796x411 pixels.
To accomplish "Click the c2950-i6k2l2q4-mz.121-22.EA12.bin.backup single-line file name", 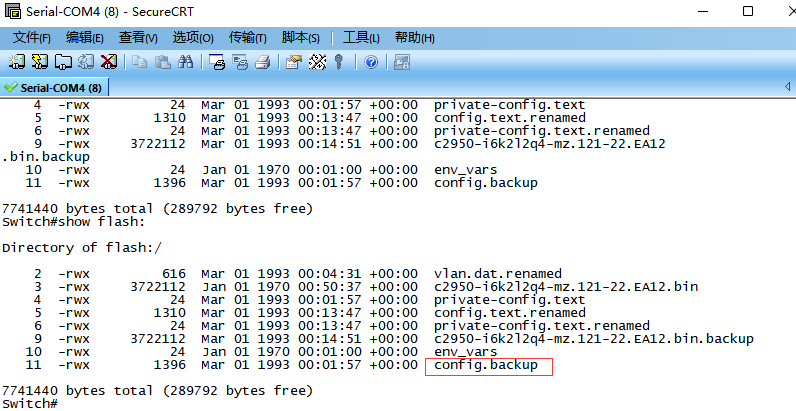I will (594, 339).
